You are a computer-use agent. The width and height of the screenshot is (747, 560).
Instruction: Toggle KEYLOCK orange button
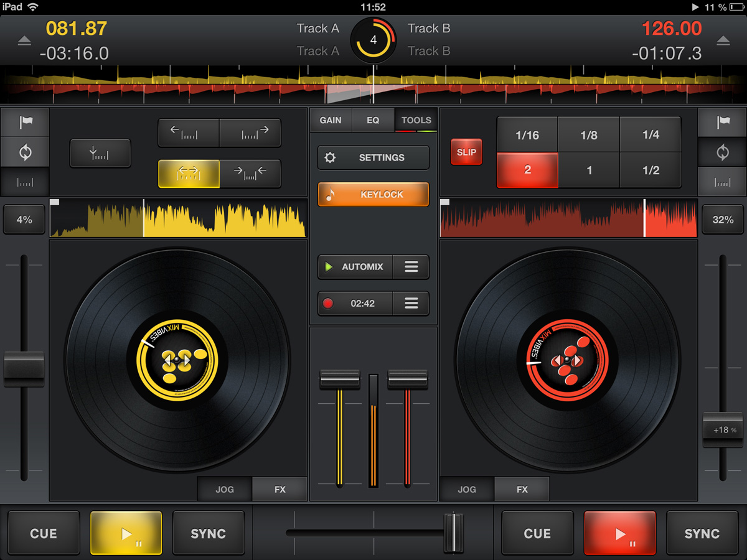tap(374, 194)
